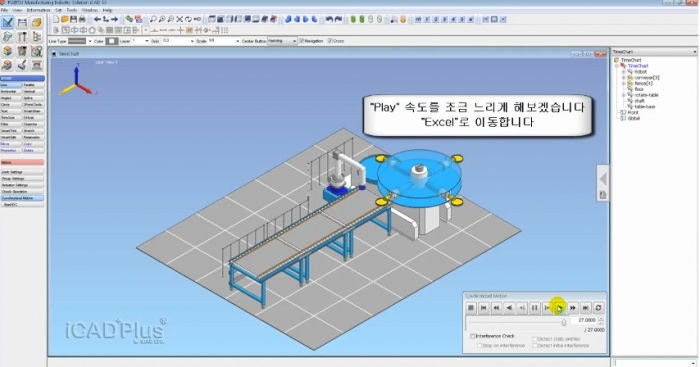Click the Circle drawing command button
The width and height of the screenshot is (700, 367).
tap(11, 104)
